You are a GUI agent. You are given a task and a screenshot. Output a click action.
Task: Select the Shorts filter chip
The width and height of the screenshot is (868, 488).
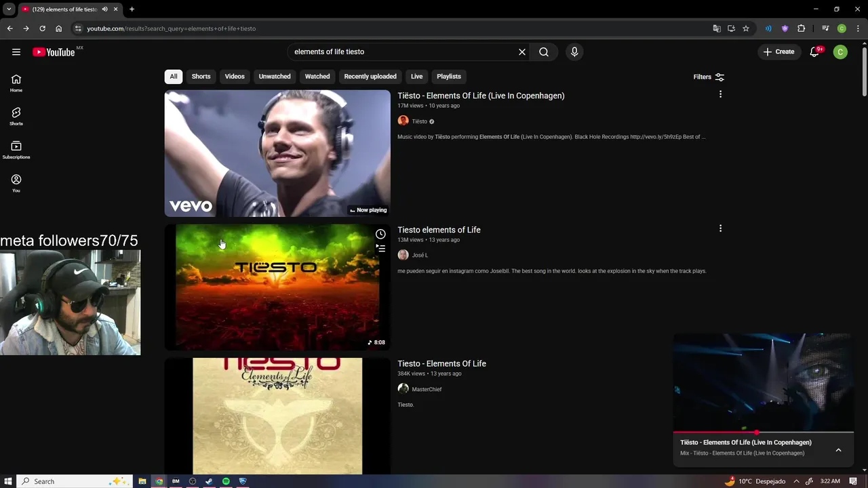pos(201,77)
